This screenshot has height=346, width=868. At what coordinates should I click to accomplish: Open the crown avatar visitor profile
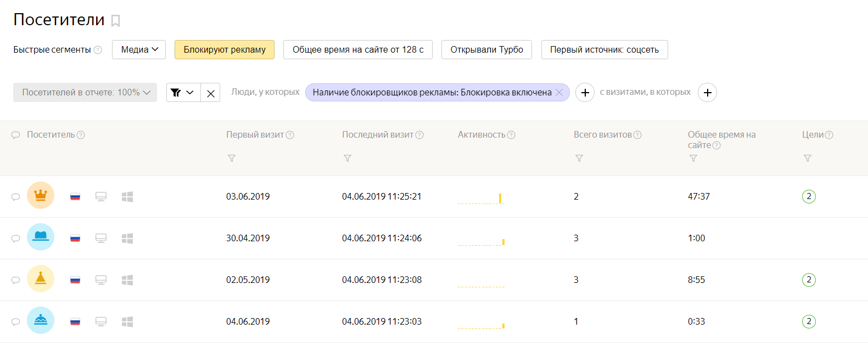(x=41, y=195)
